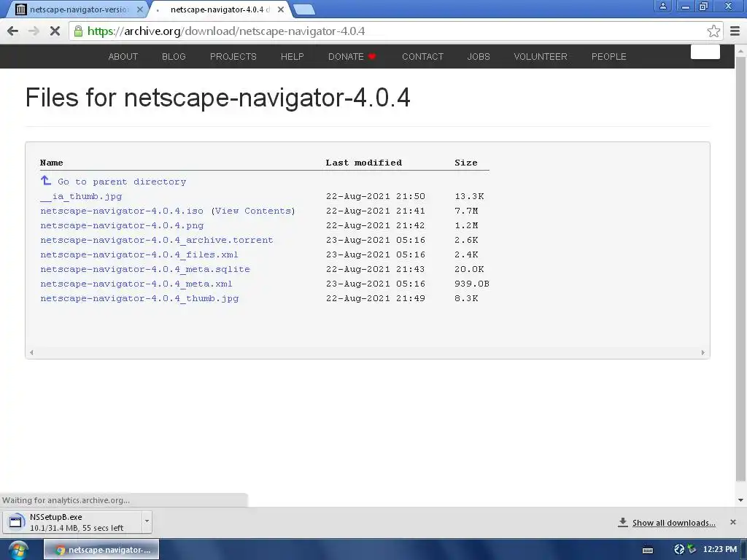Open the __ia_thumb.jpg file link
The image size is (747, 560).
[81, 196]
